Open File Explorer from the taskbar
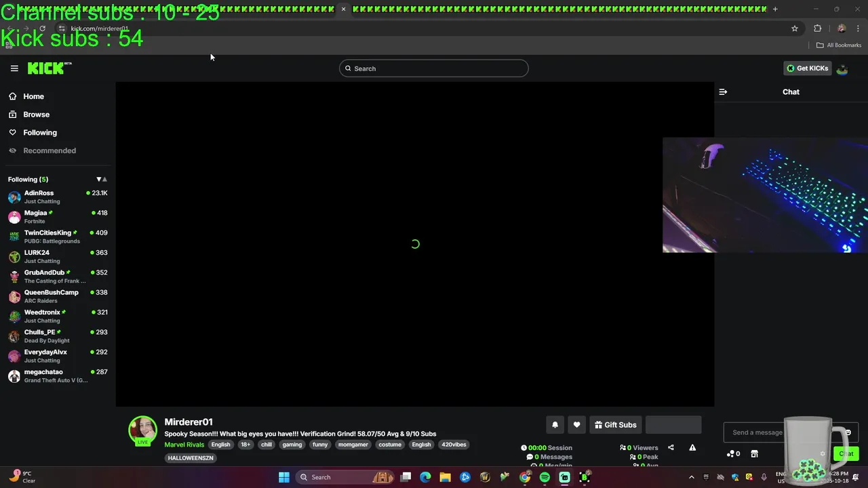The height and width of the screenshot is (488, 868). [x=445, y=477]
